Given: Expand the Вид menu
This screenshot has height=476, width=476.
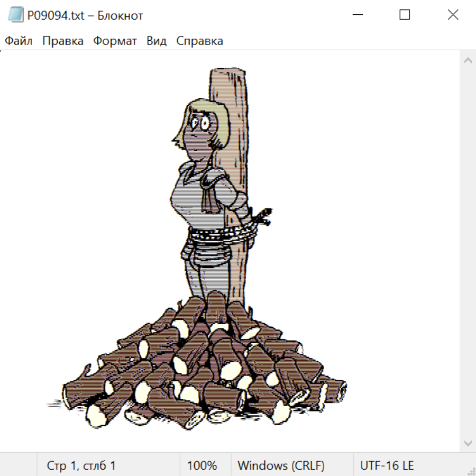Looking at the screenshot, I should (x=156, y=41).
